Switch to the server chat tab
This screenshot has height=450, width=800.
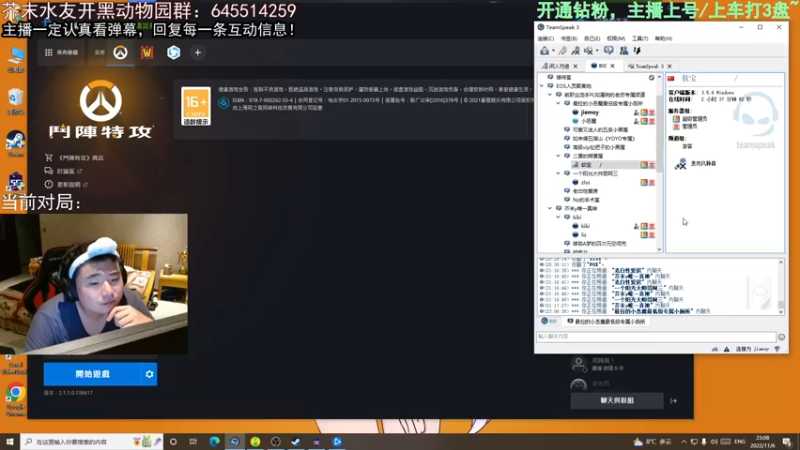point(549,321)
